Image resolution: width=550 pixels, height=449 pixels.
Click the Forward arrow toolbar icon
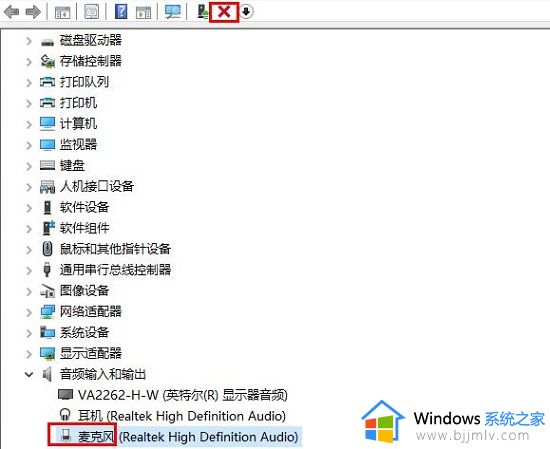click(33, 12)
